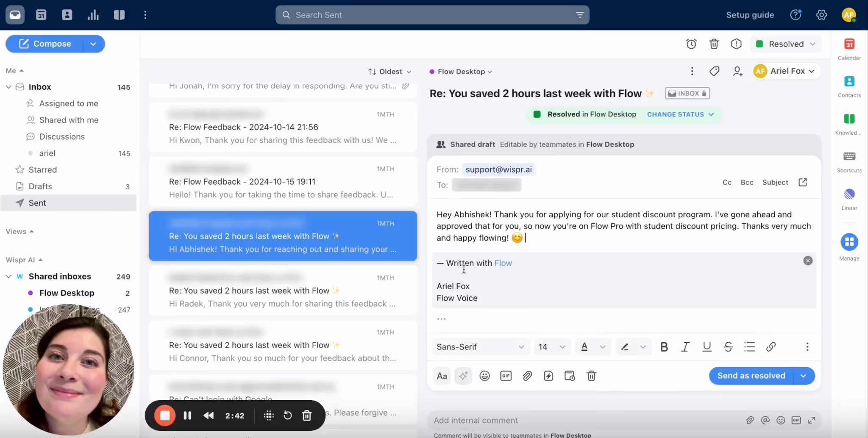
Task: Open the highlight color picker
Action: click(633, 347)
